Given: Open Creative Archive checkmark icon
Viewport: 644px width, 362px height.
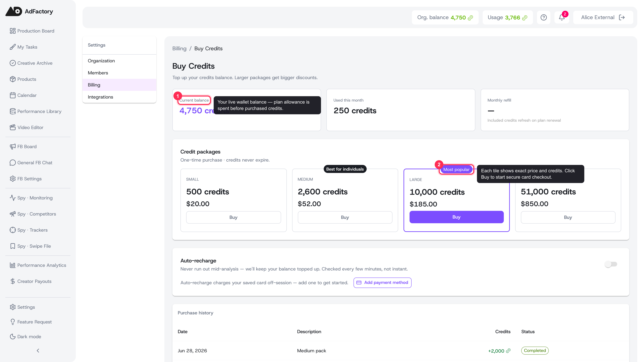Looking at the screenshot, I should pyautogui.click(x=13, y=63).
